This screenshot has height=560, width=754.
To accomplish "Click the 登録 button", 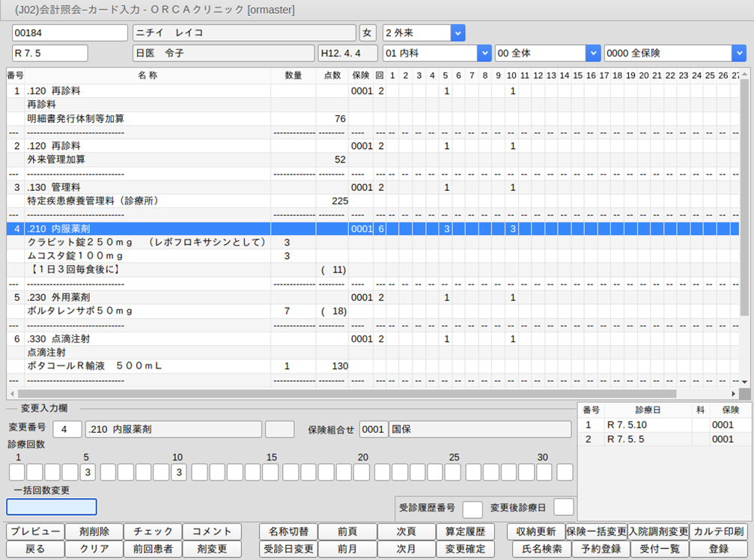I will point(718,549).
